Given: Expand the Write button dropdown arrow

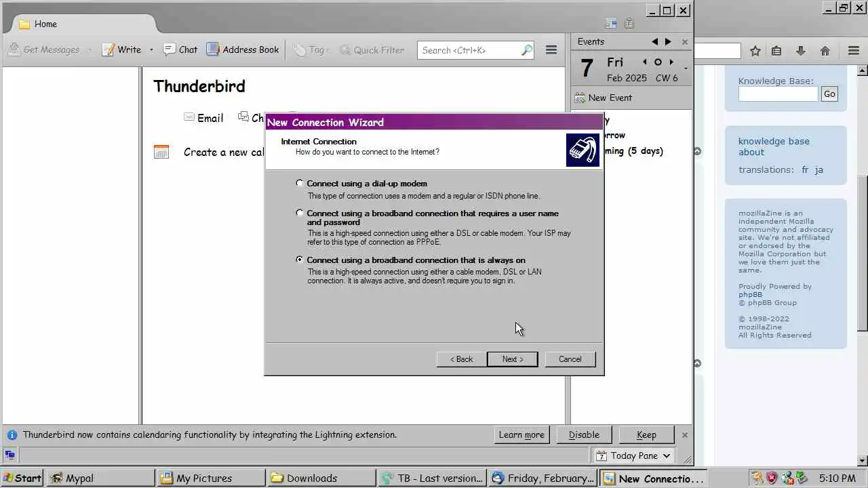Looking at the screenshot, I should 151,49.
